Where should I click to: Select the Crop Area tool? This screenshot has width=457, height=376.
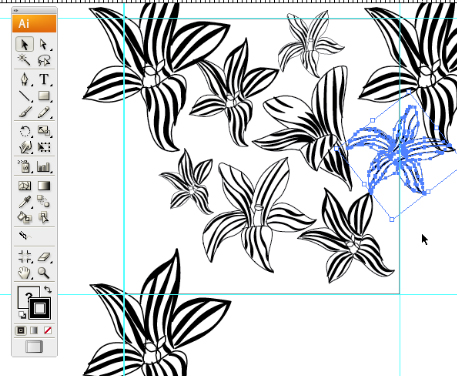point(24,257)
